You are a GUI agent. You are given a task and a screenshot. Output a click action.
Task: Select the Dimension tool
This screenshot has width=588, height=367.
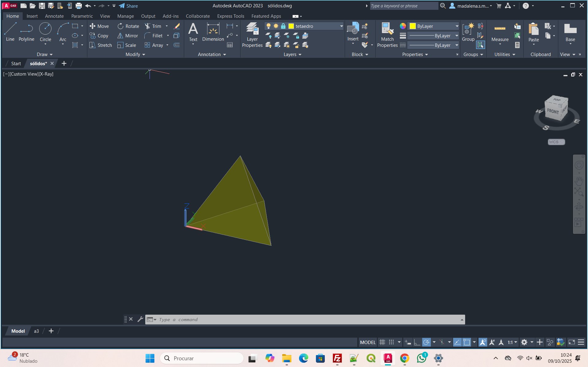[x=213, y=32]
